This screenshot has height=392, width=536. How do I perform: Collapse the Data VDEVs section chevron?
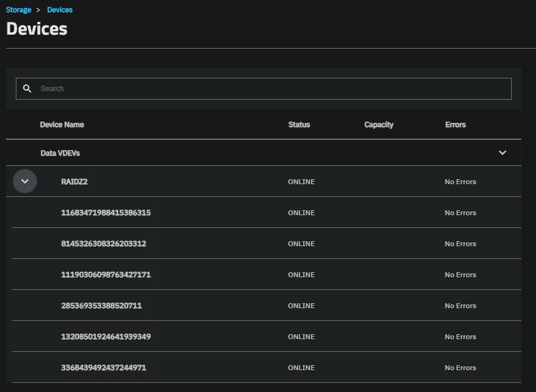tap(502, 153)
